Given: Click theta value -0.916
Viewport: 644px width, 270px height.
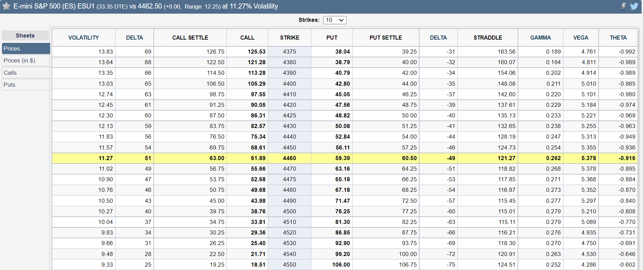Looking at the screenshot, I should (x=627, y=158).
